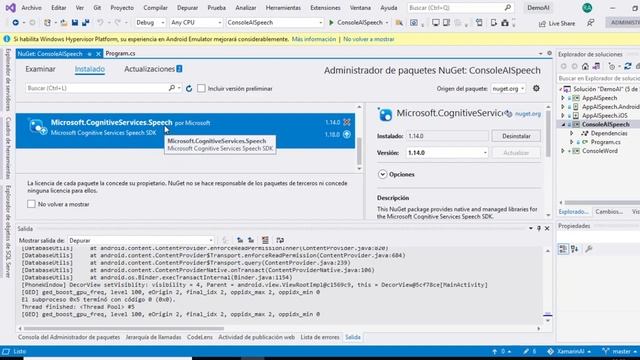
Task: Open package source settings gear
Action: click(x=536, y=88)
